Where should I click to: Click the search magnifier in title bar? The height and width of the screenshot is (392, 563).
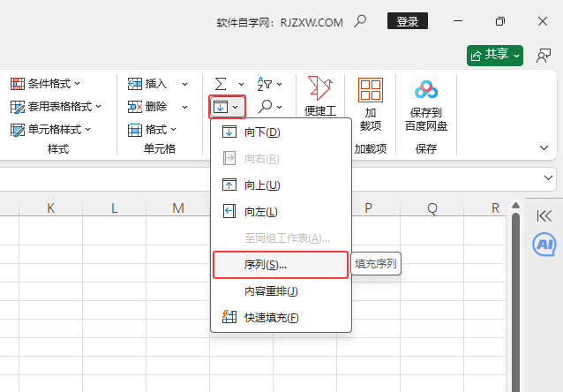[x=360, y=21]
